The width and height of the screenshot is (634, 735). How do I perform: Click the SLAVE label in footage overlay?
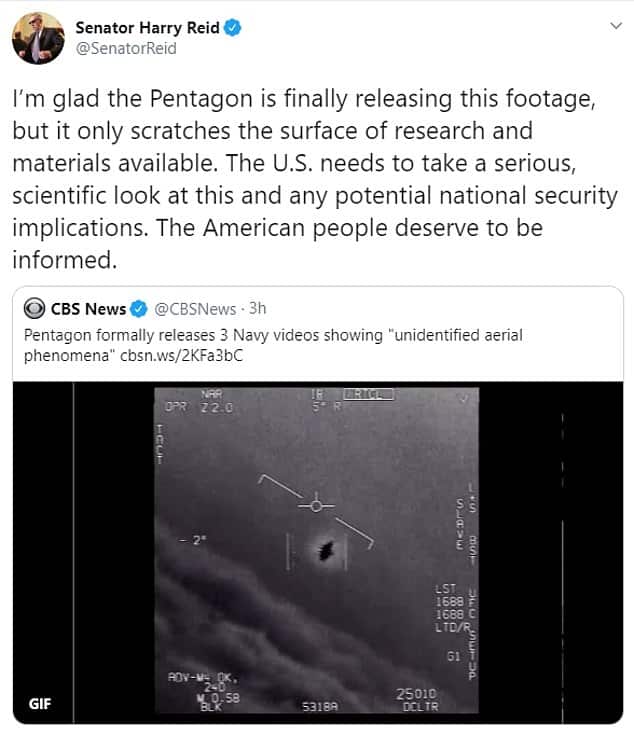coord(461,524)
